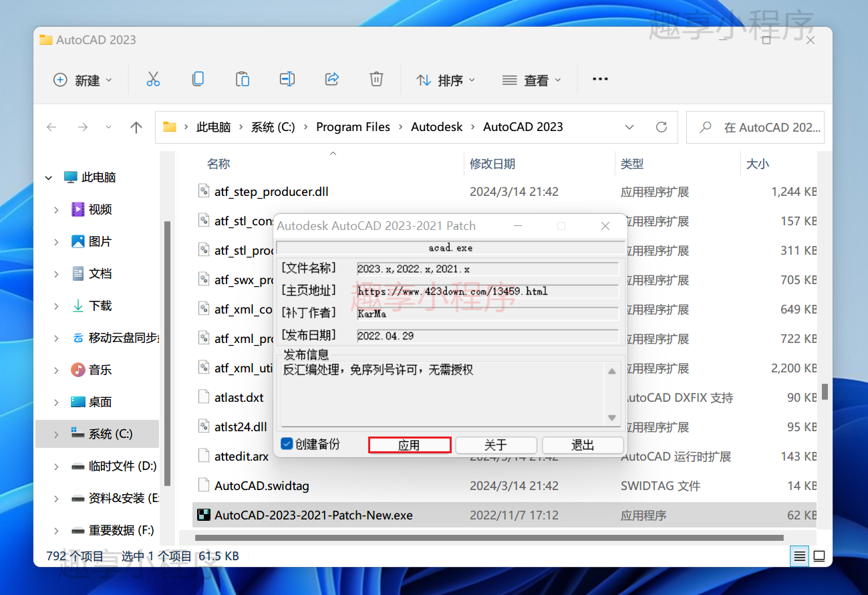Click the 桌面 desktop icon in sidebar
The width and height of the screenshot is (868, 595).
pyautogui.click(x=78, y=402)
